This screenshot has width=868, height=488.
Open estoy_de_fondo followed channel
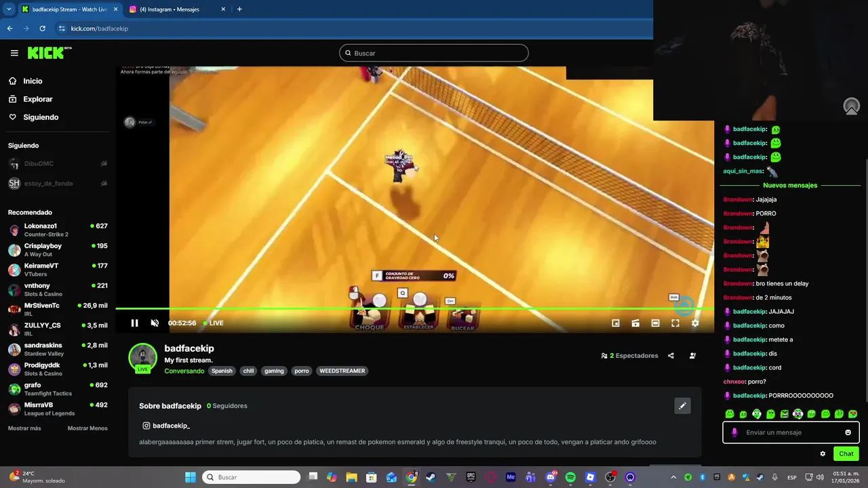click(58, 183)
